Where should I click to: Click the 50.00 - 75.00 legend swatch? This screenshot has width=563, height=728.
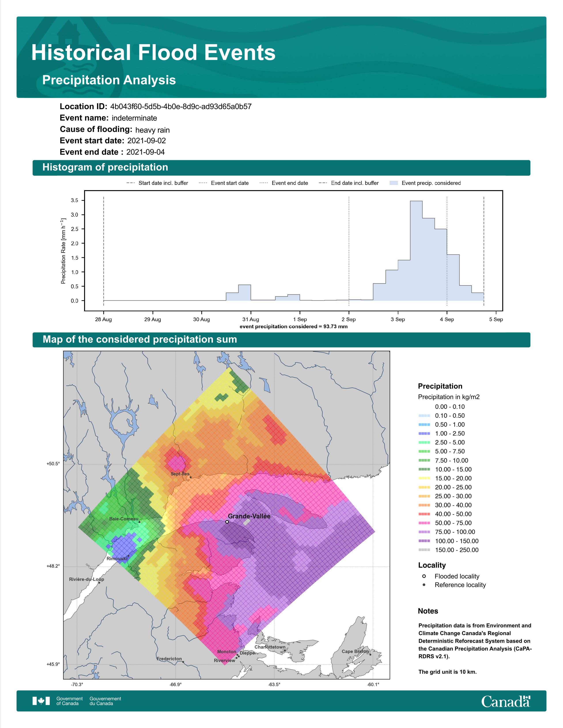(424, 523)
